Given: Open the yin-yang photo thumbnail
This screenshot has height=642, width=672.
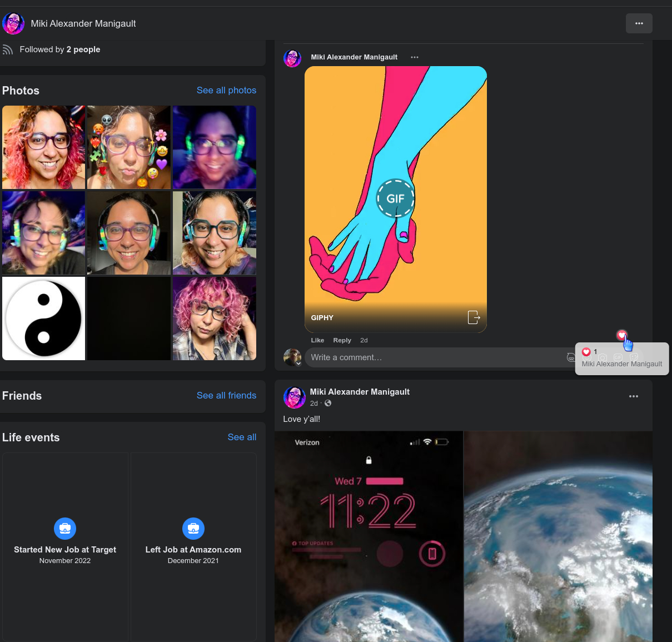Looking at the screenshot, I should [44, 318].
